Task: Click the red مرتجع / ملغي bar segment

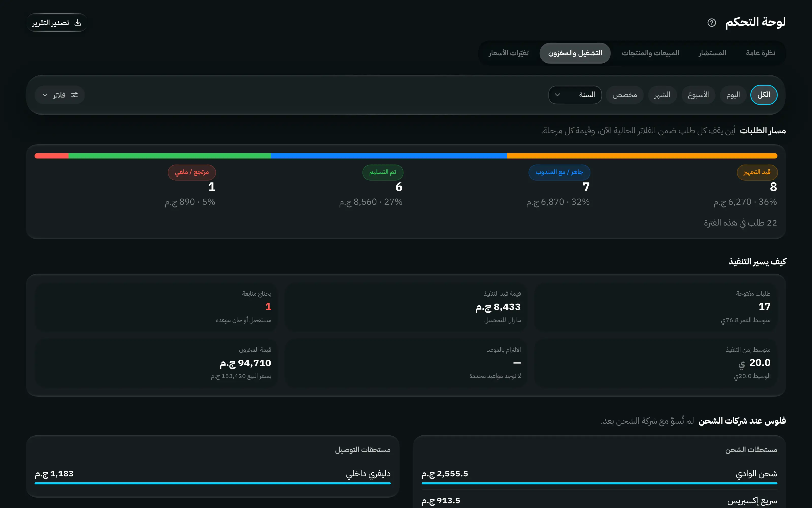Action: pyautogui.click(x=51, y=156)
